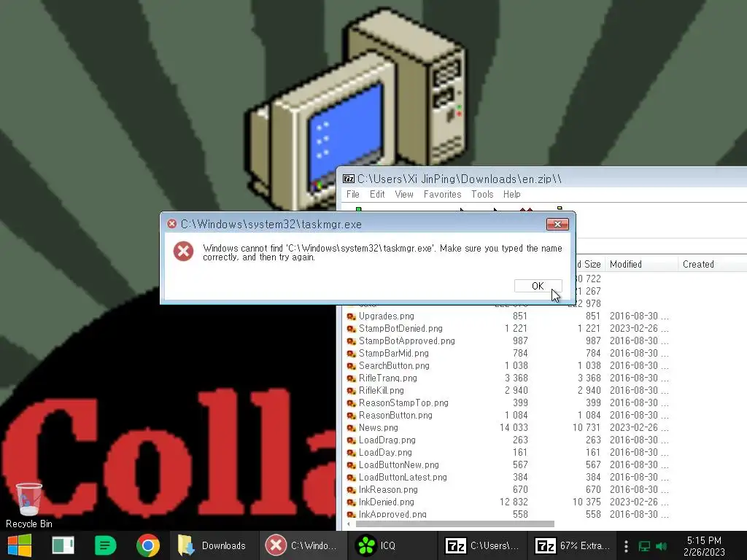Select RifleTranq.png file icon
This screenshot has height=560, width=747.
[x=352, y=378]
